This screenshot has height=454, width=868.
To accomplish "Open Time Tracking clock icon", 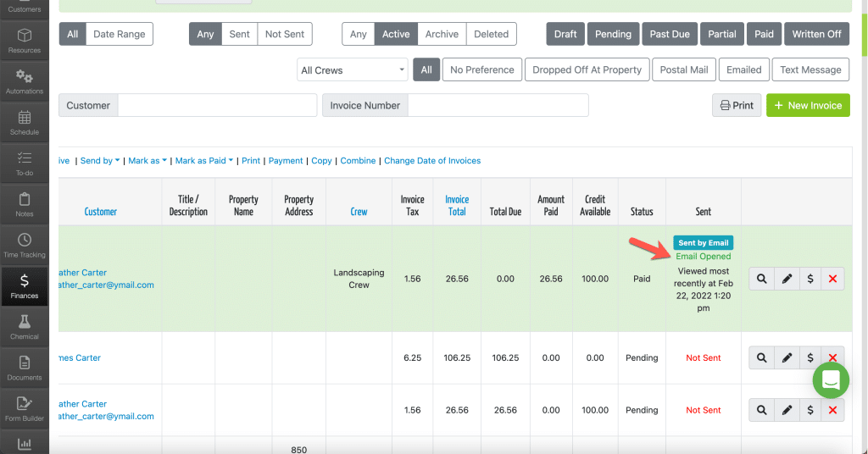I will coord(25,240).
